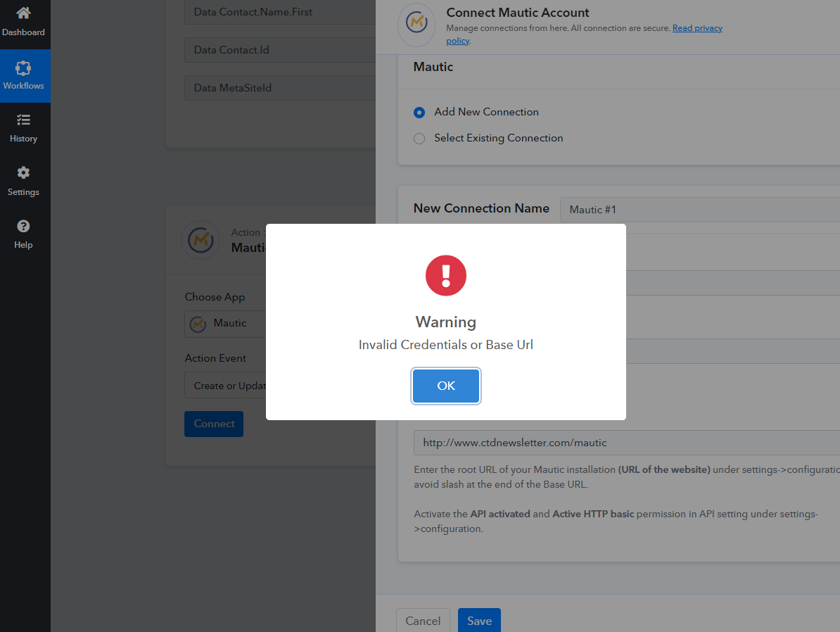Click the Cancel button

[x=423, y=620]
